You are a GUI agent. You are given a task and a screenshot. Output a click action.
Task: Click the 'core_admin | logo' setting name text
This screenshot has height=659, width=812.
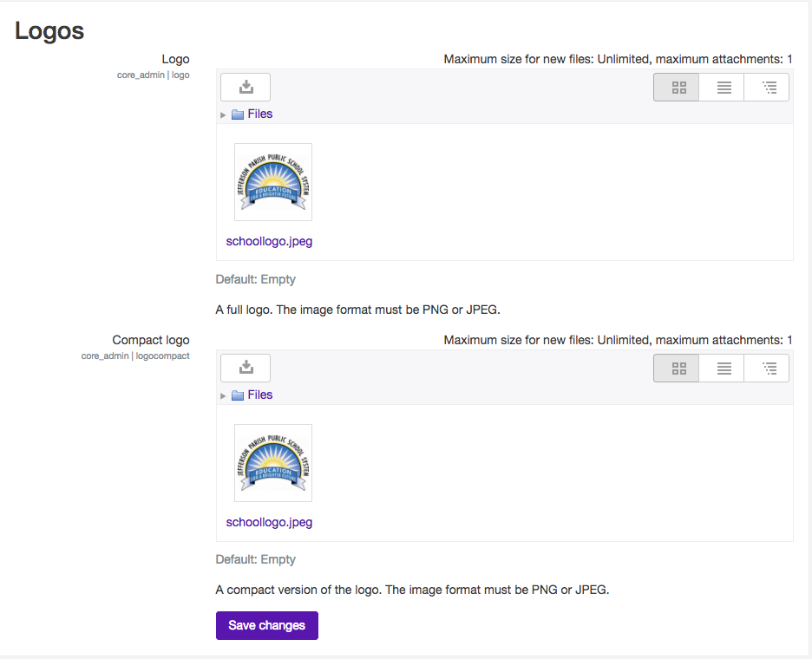click(154, 75)
